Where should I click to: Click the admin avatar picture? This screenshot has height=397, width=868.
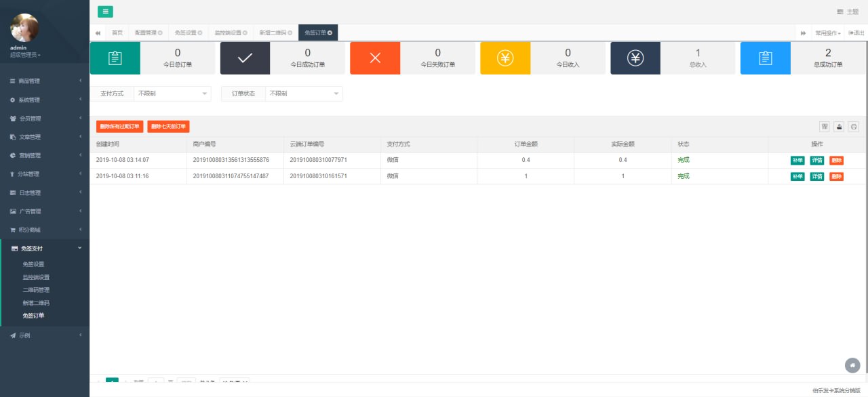pos(24,28)
